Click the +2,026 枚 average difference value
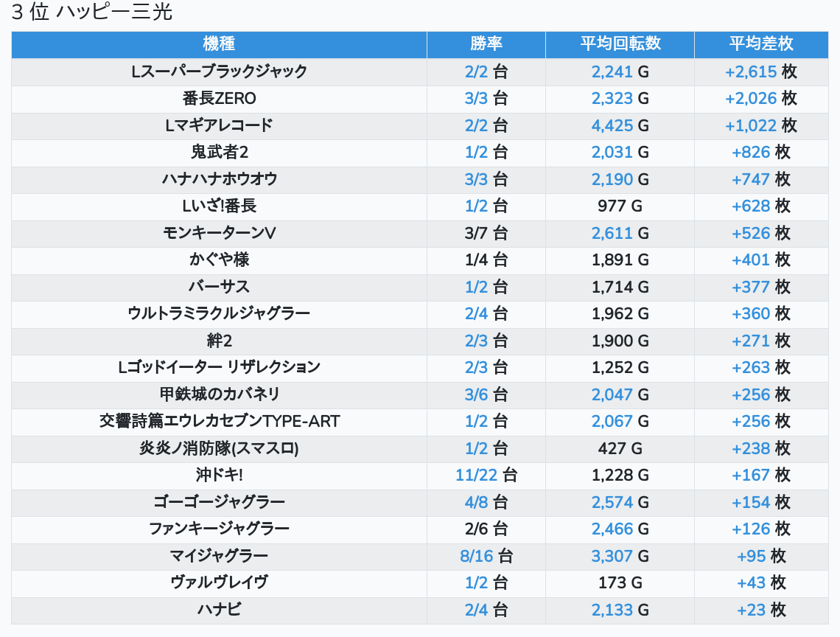Viewport: 840px width, 637px height. pyautogui.click(x=760, y=99)
